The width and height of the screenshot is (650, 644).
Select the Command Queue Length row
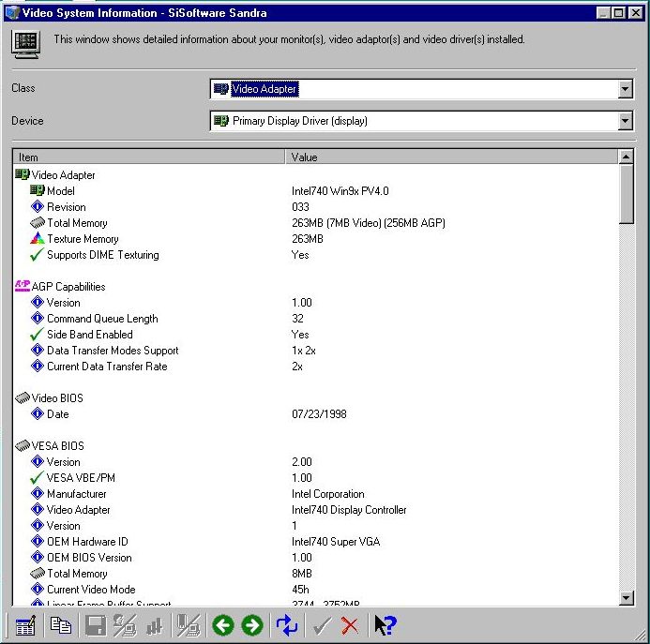coord(315,319)
